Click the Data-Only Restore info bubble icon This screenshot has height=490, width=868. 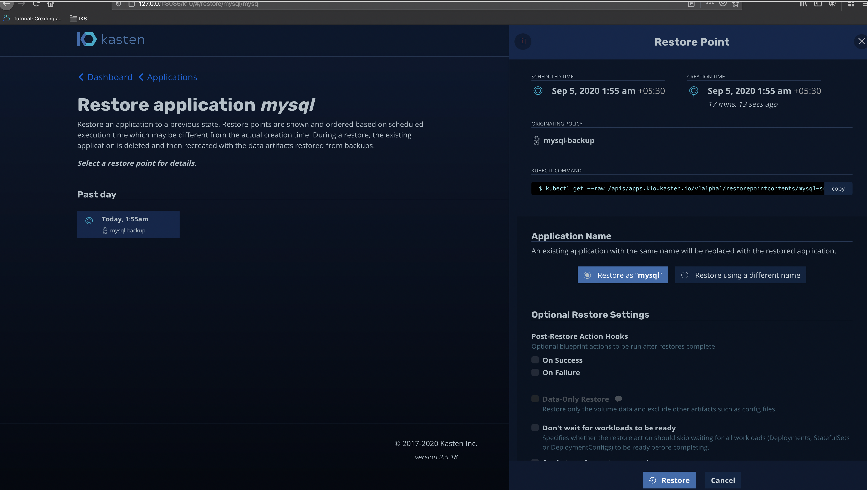pos(618,399)
